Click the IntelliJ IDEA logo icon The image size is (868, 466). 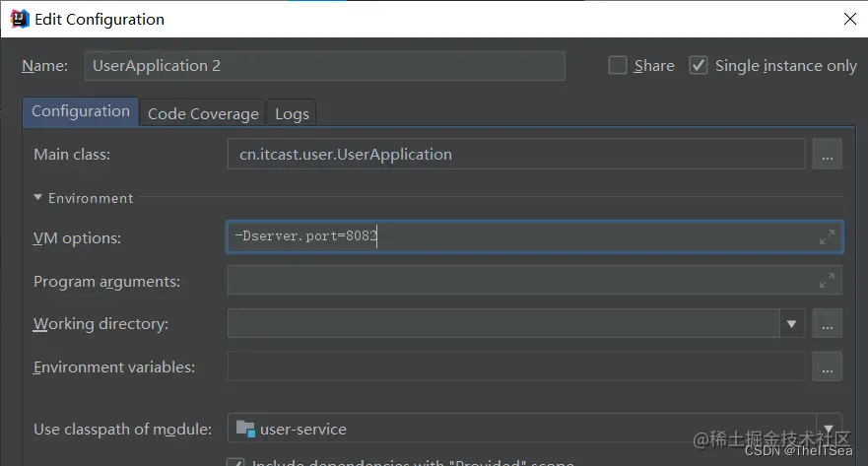tap(20, 19)
